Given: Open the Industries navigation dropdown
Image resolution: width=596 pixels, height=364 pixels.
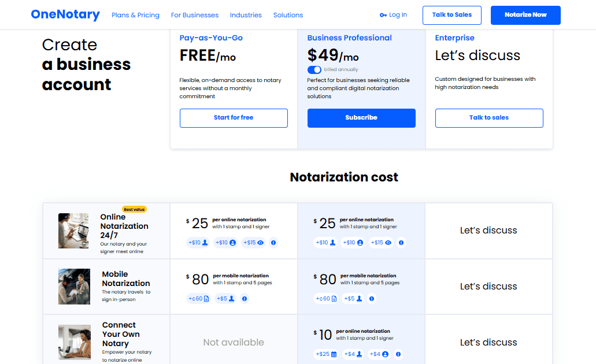Looking at the screenshot, I should click(246, 15).
